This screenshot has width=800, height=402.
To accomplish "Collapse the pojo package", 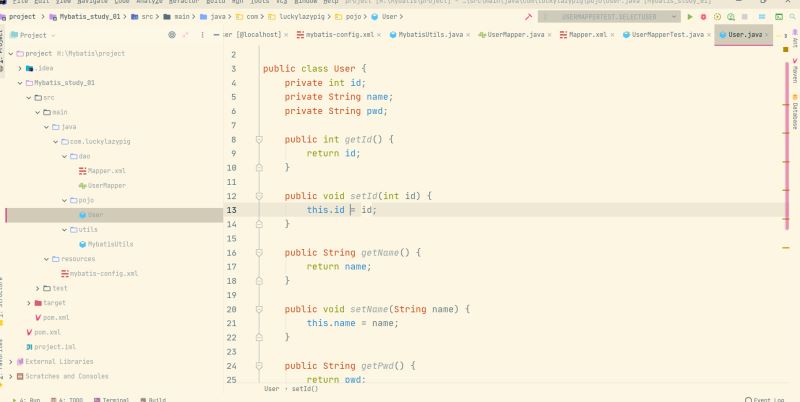I will [65, 200].
